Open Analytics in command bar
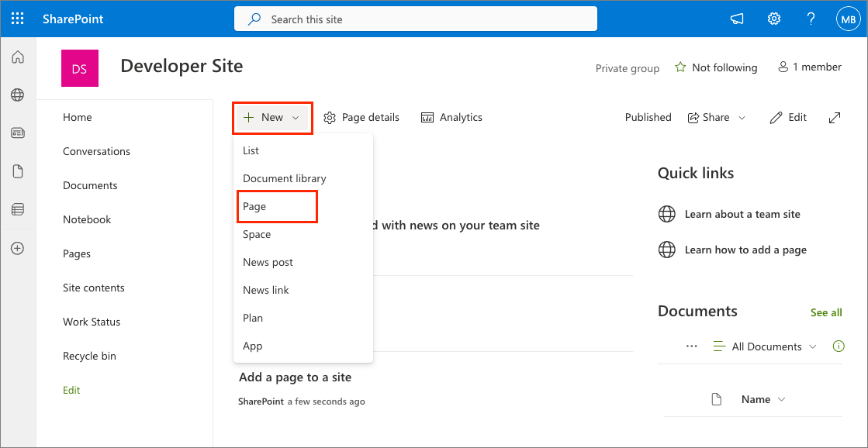 (451, 117)
